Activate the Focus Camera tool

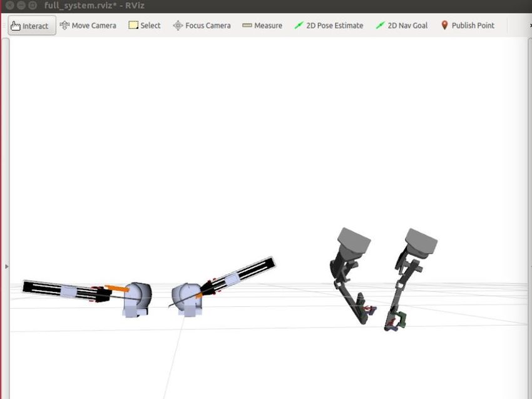pyautogui.click(x=202, y=26)
